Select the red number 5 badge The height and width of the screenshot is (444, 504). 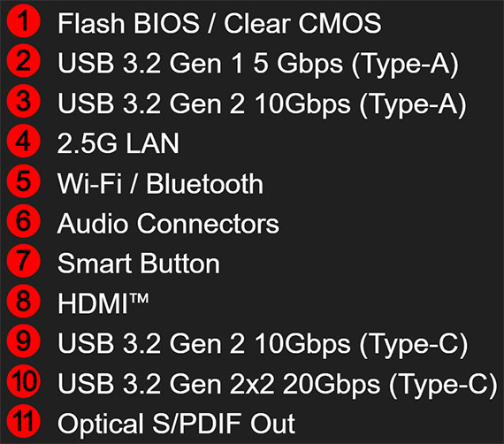coord(24,181)
